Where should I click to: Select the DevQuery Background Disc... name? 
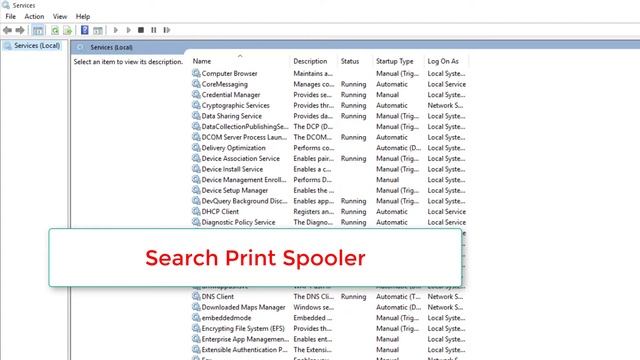tap(244, 201)
